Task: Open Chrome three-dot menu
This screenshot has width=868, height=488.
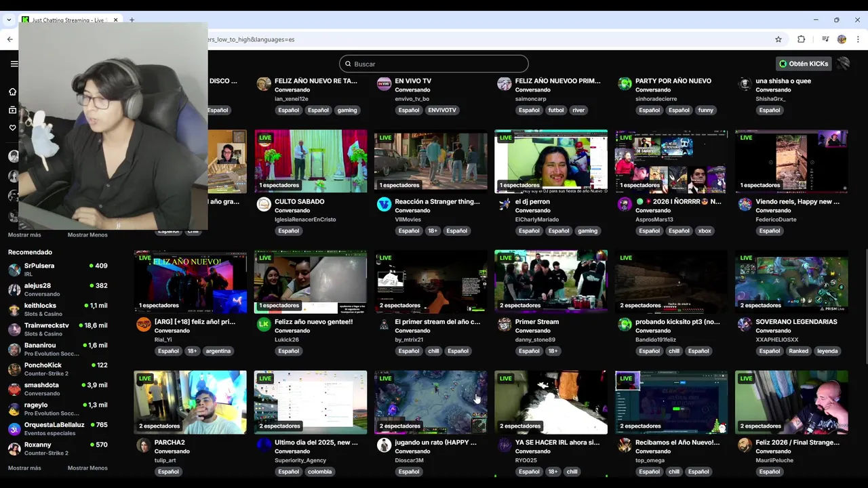Action: 858,39
